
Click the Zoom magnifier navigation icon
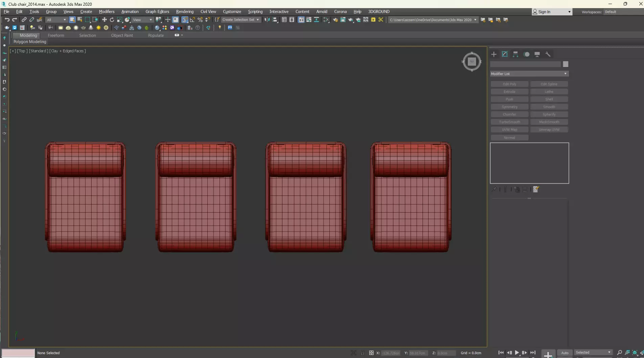click(x=620, y=353)
